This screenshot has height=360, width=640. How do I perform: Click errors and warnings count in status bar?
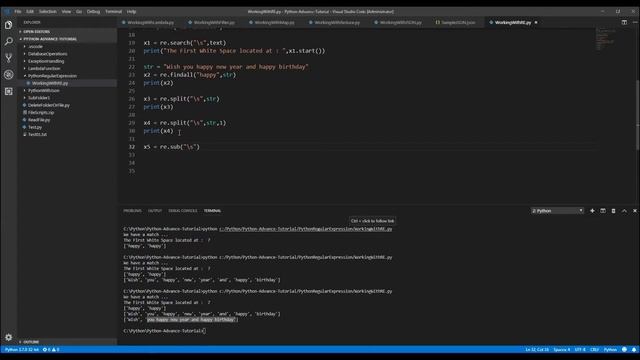coord(51,349)
